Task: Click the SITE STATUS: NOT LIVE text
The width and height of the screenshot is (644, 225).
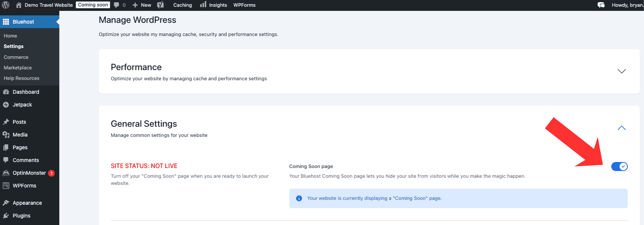Action: [144, 166]
